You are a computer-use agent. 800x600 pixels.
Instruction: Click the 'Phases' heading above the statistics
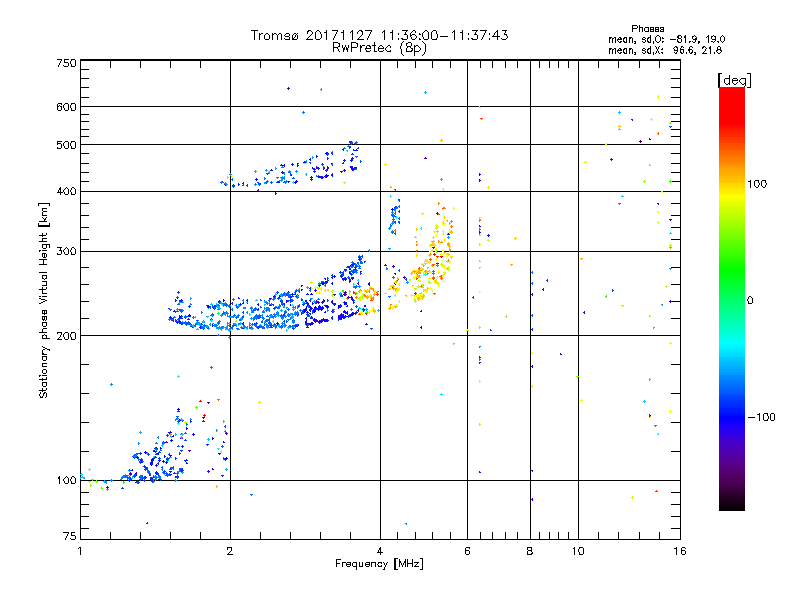[647, 29]
